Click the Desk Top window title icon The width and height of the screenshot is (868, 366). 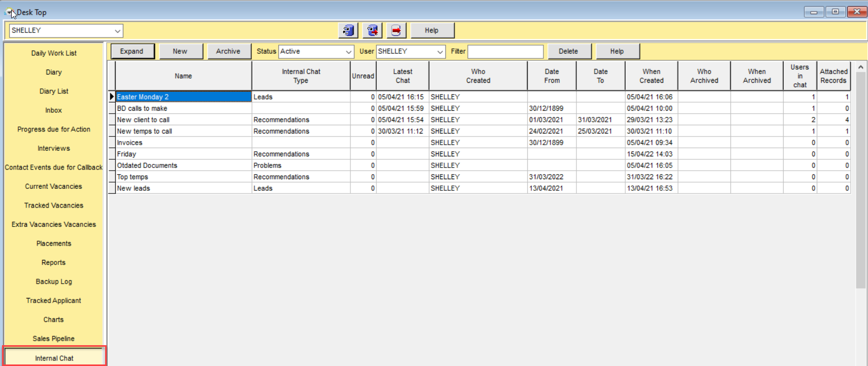click(x=10, y=12)
